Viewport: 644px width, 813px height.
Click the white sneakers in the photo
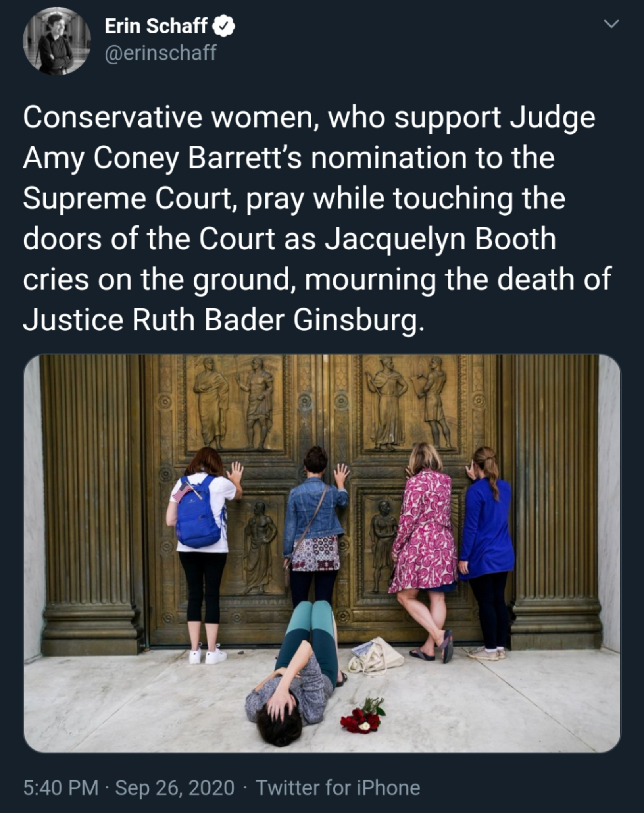(x=208, y=655)
